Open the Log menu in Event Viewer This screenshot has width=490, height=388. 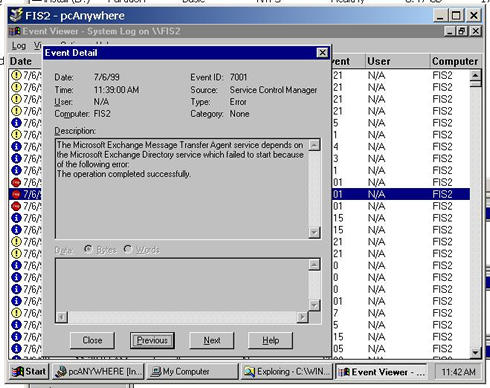(19, 46)
